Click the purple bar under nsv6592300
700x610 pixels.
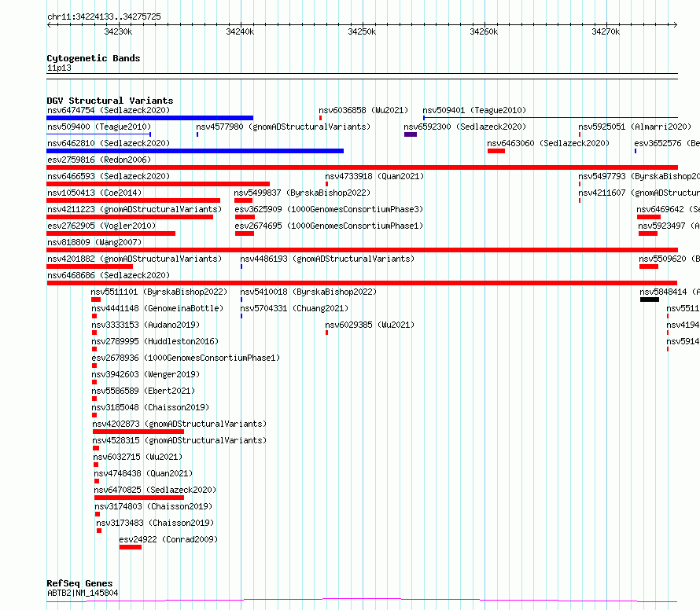[411, 134]
